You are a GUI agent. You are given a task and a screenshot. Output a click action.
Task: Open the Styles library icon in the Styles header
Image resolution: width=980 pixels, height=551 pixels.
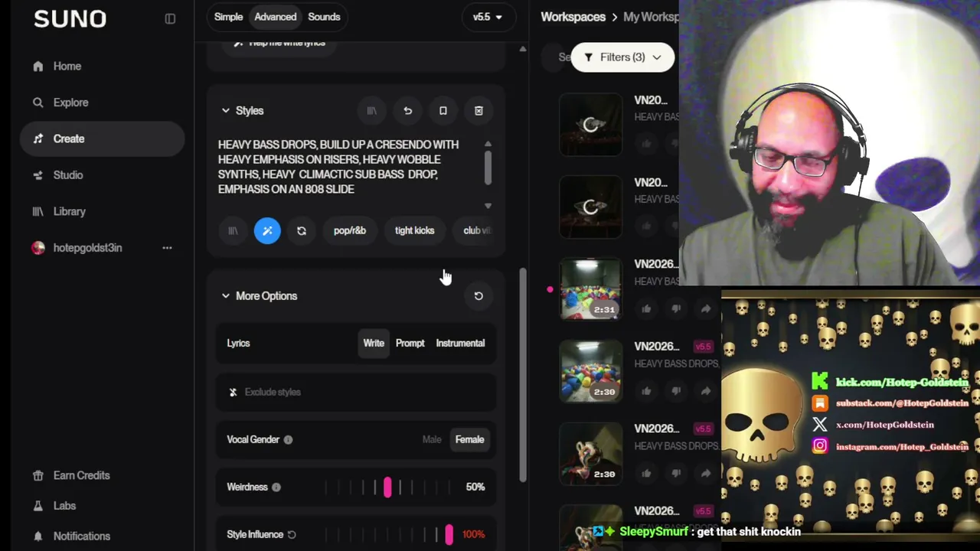click(x=371, y=111)
